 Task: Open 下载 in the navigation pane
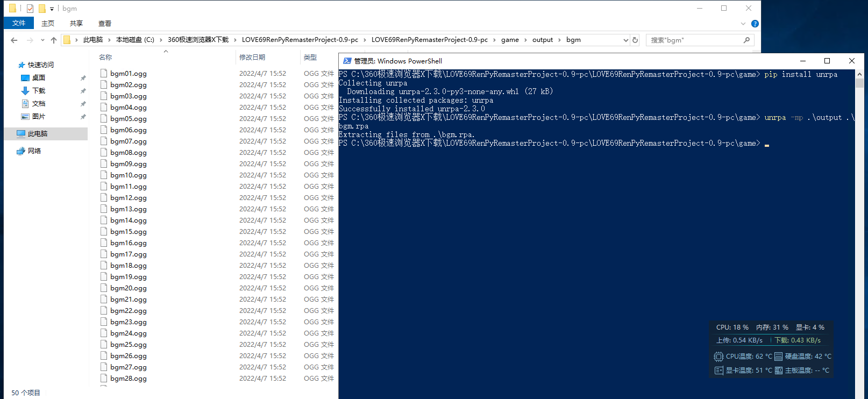coord(39,90)
